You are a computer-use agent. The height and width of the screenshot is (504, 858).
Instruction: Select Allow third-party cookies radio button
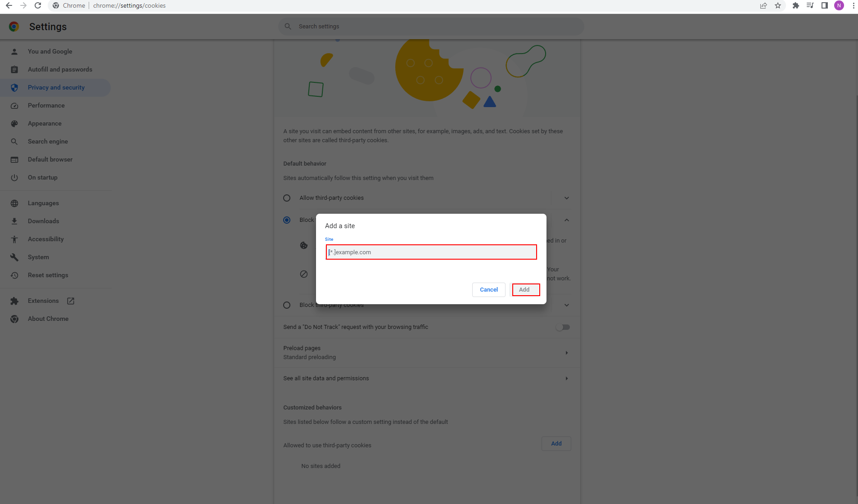tap(287, 198)
